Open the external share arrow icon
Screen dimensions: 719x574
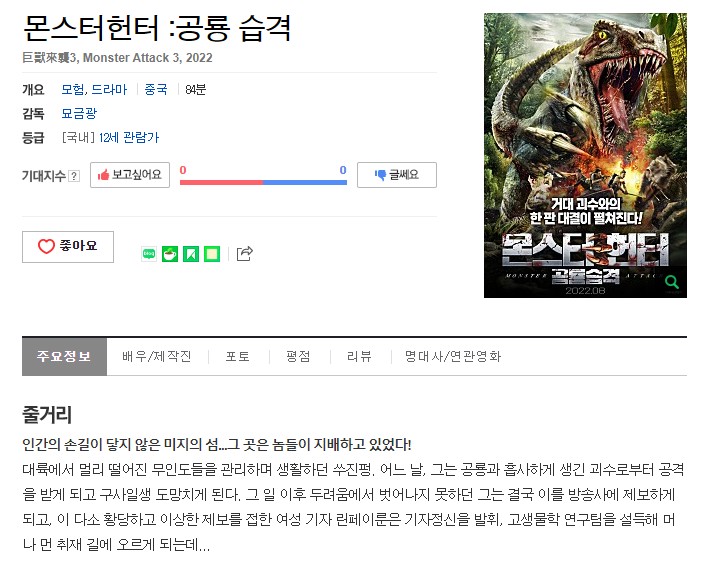(244, 254)
